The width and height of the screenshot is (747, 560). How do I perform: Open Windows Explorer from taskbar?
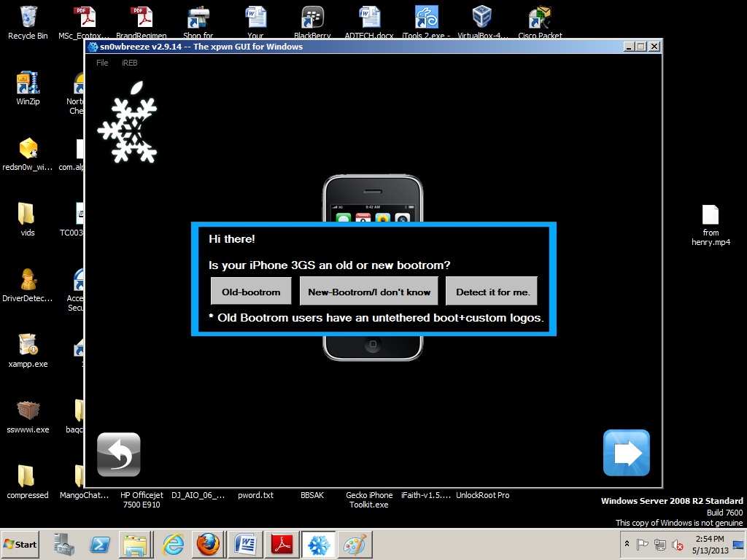point(136,544)
